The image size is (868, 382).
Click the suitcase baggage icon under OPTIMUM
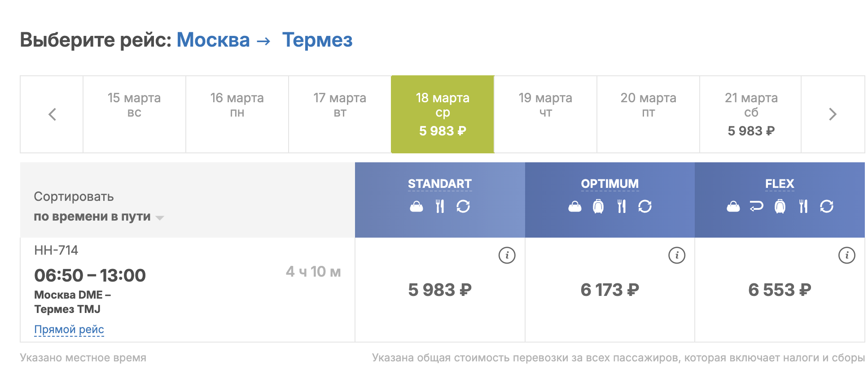click(x=598, y=206)
